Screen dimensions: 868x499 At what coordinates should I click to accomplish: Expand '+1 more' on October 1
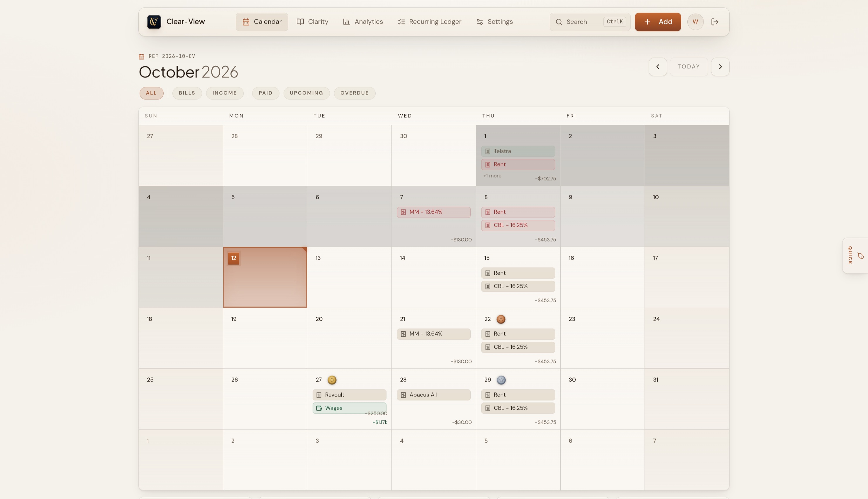[492, 176]
